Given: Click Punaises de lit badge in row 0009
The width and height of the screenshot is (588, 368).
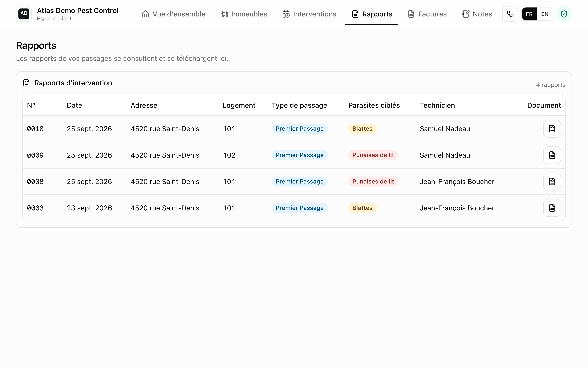Looking at the screenshot, I should pyautogui.click(x=373, y=155).
